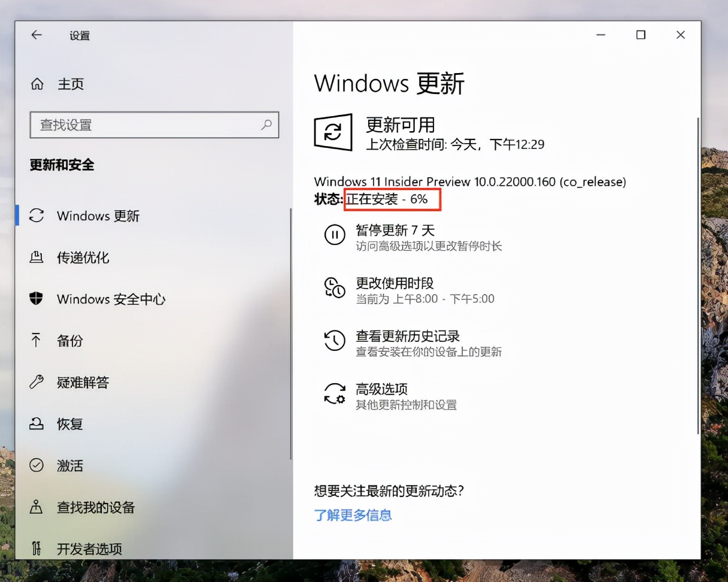Close the 设置 window
728x582 pixels.
(x=681, y=35)
